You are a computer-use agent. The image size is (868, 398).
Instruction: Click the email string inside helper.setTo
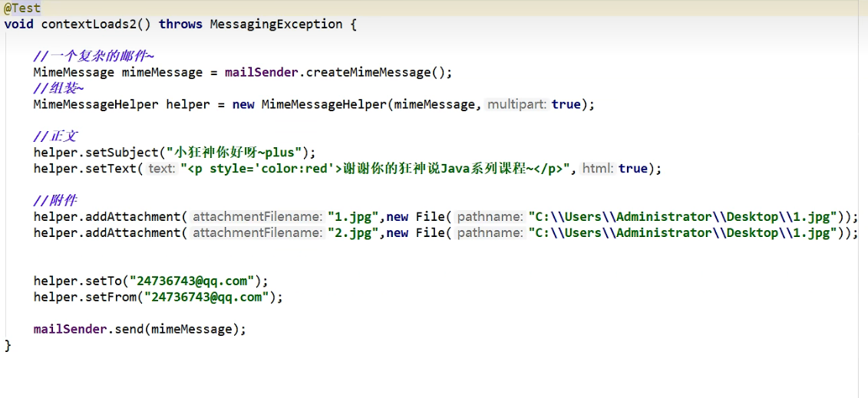(192, 281)
